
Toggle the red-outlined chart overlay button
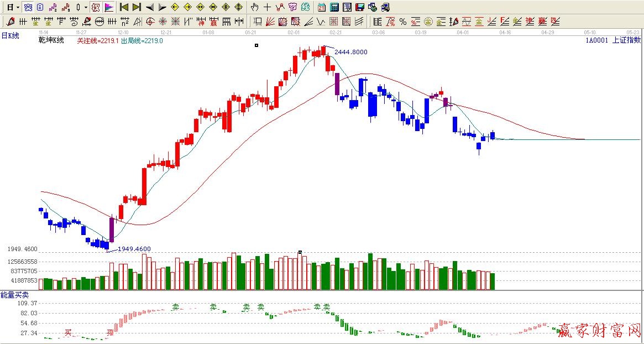click(95, 7)
